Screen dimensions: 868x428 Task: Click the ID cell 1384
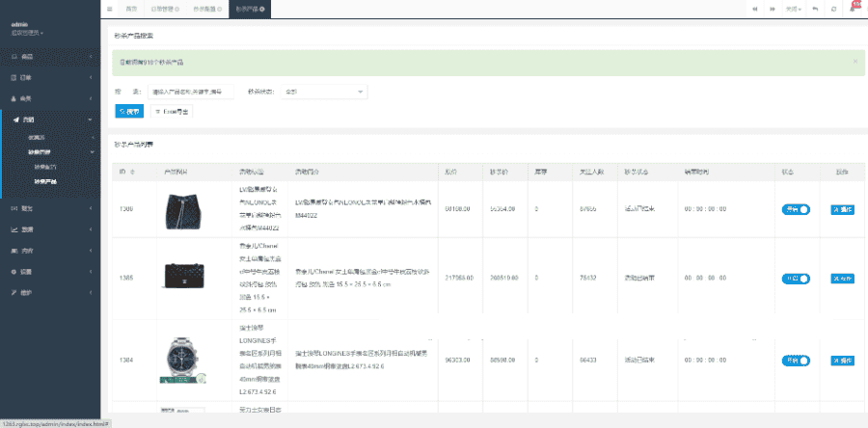tap(125, 360)
